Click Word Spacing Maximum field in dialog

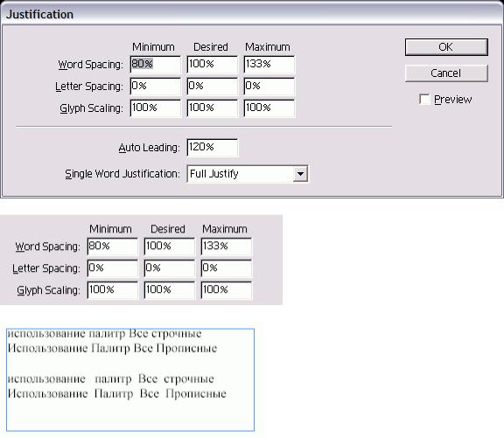pyautogui.click(x=269, y=64)
